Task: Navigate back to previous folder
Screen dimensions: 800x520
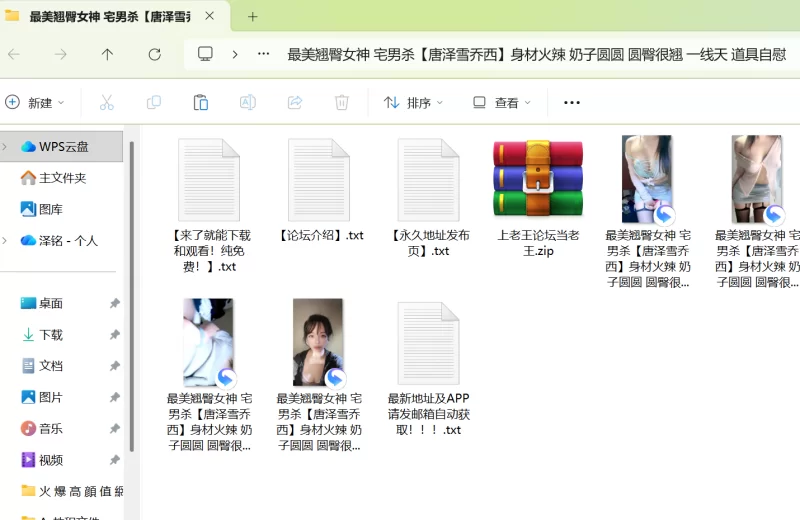Action: [14, 54]
